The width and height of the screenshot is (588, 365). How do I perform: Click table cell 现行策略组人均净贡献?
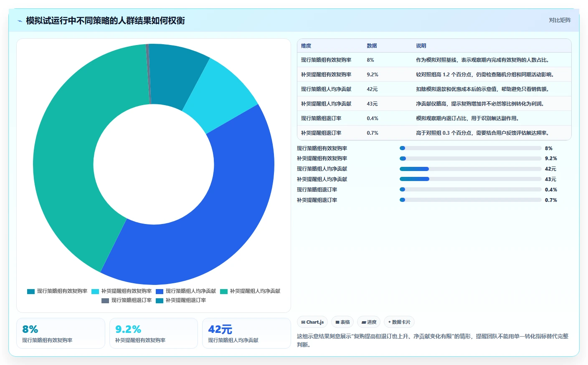326,89
